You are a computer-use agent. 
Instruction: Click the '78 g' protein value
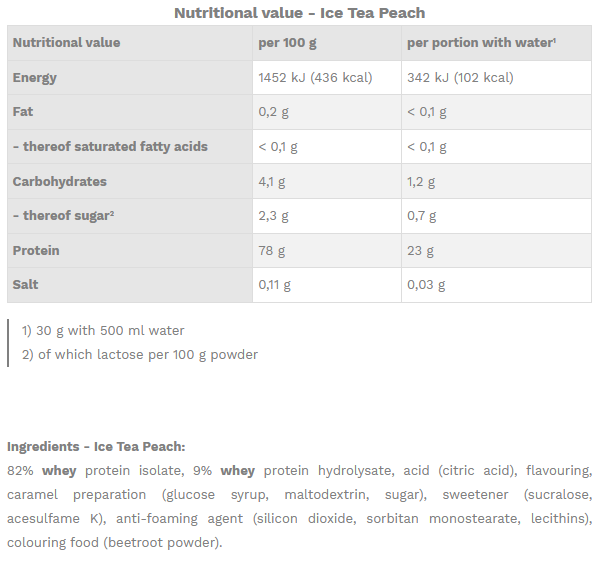269,251
